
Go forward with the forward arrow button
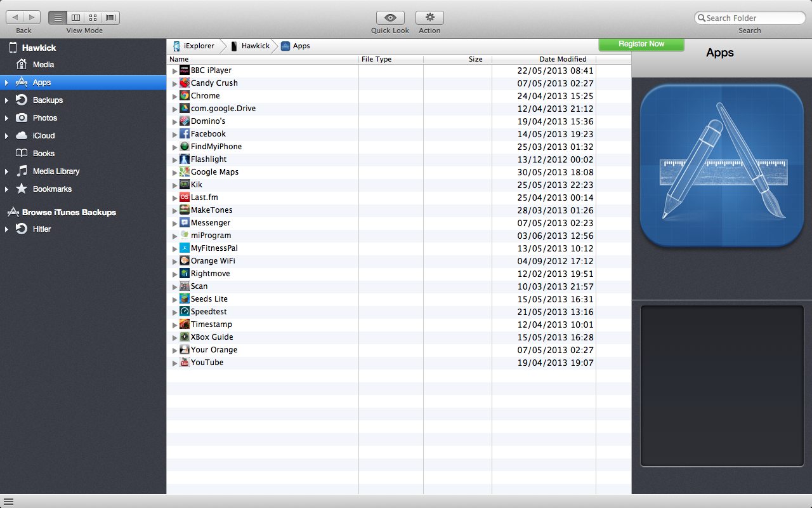click(x=32, y=18)
